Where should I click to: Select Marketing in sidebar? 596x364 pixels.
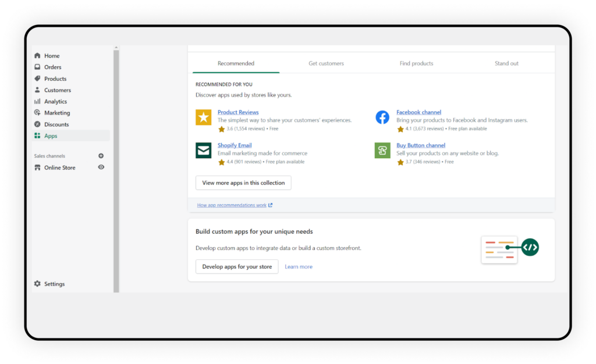point(57,113)
